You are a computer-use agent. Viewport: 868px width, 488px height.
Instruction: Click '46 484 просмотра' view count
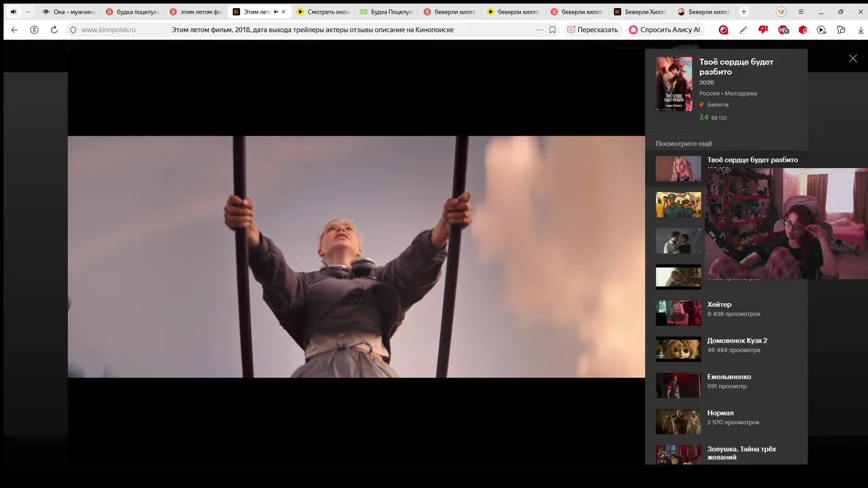[734, 350]
